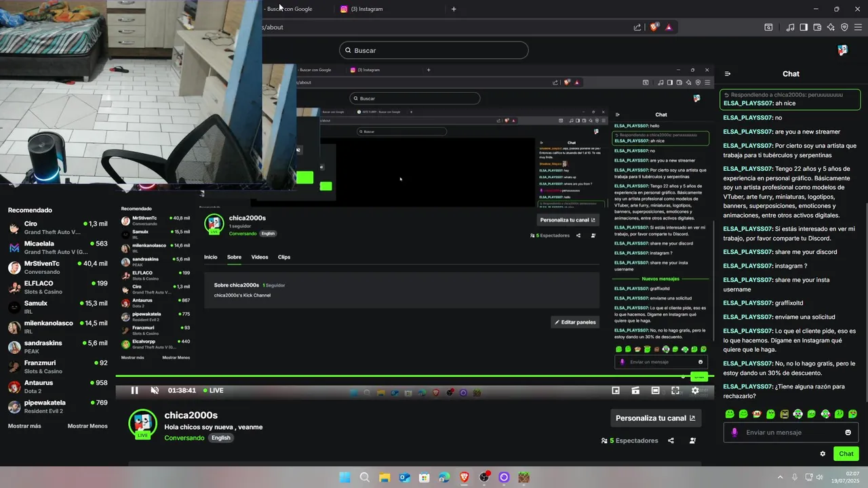Open player settings gear
This screenshot has height=488, width=868.
695,390
